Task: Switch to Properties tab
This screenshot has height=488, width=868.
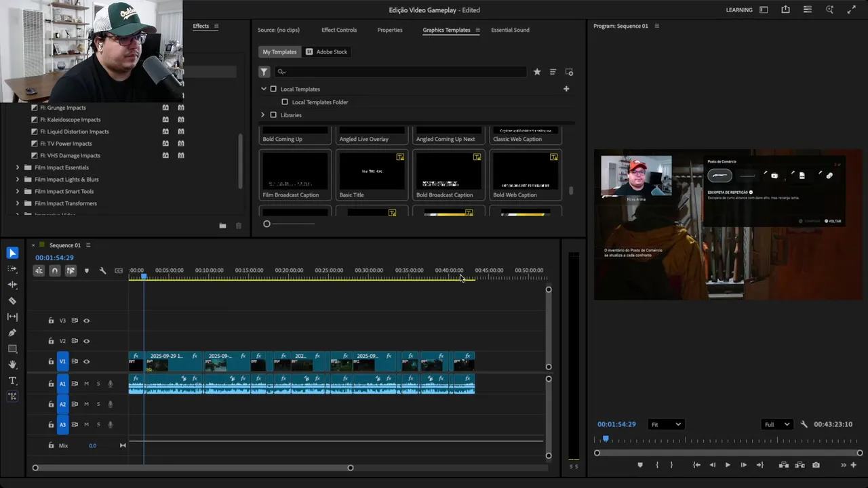Action: 390,30
